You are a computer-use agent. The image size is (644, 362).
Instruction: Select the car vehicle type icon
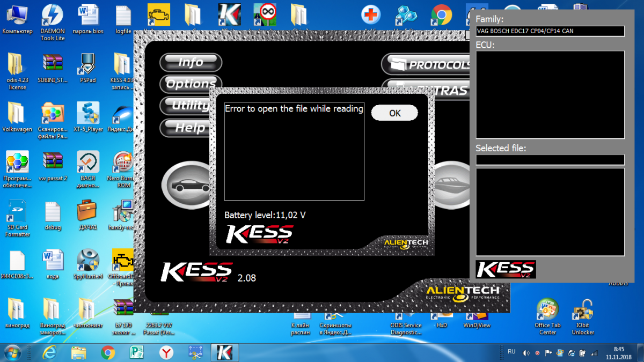185,185
